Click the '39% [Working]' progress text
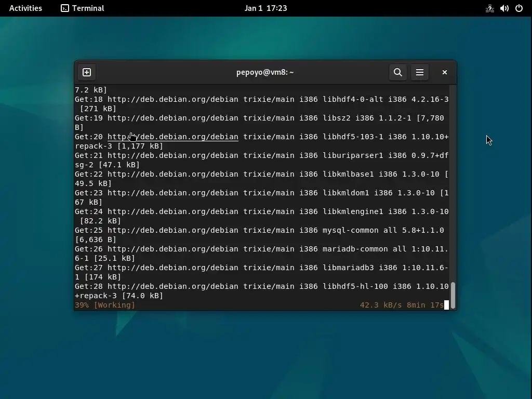Screen dimensions: 532x399 coord(105,305)
